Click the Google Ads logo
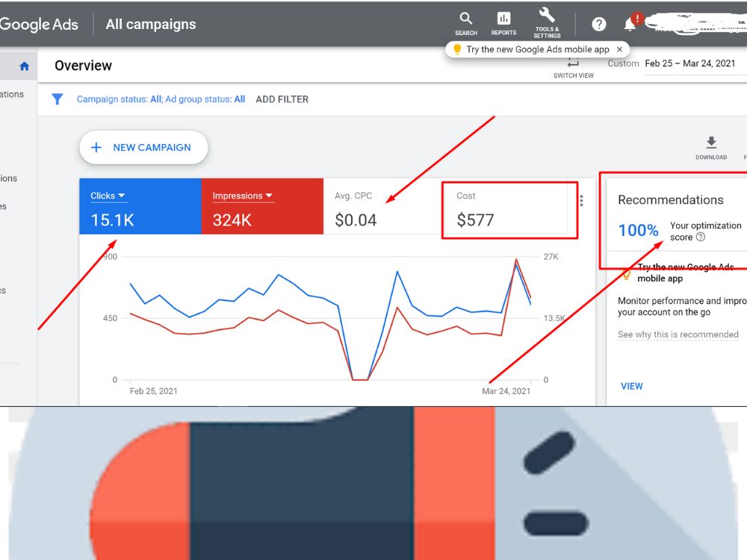The image size is (747, 560). 38,25
